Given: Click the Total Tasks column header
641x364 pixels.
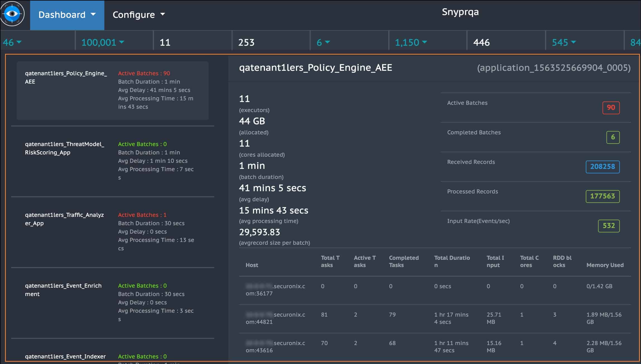Looking at the screenshot, I should point(330,261).
